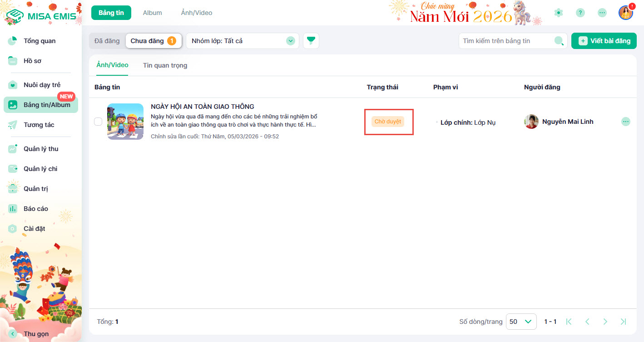
Task: Open Quản lý thu in sidebar
Action: coord(41,149)
